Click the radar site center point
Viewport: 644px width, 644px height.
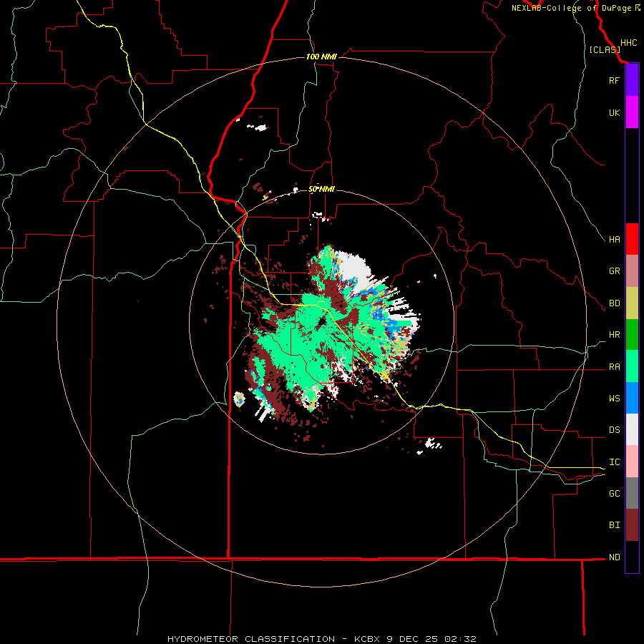[x=322, y=321]
